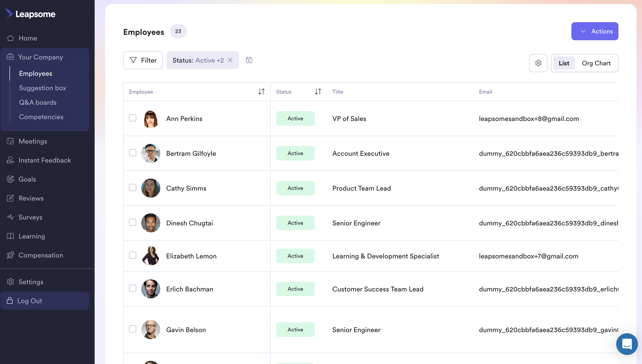The width and height of the screenshot is (642, 364).
Task: Click the Instant Feedback hand icon
Action: click(x=10, y=160)
